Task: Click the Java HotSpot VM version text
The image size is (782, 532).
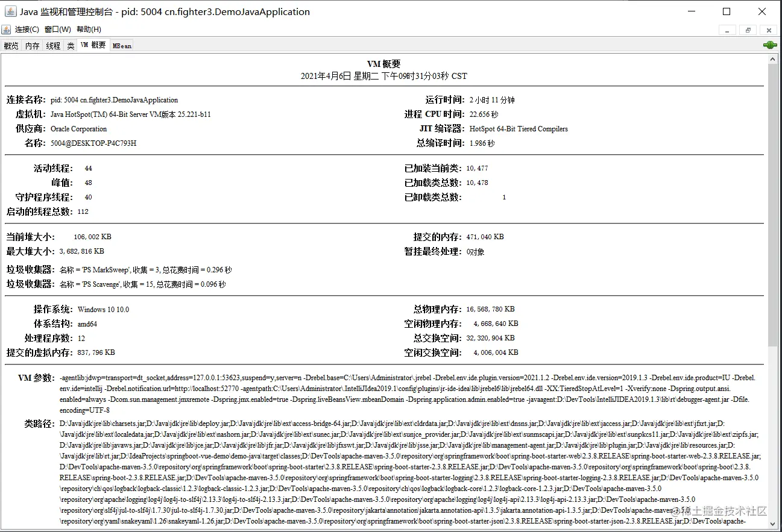Action: point(130,114)
